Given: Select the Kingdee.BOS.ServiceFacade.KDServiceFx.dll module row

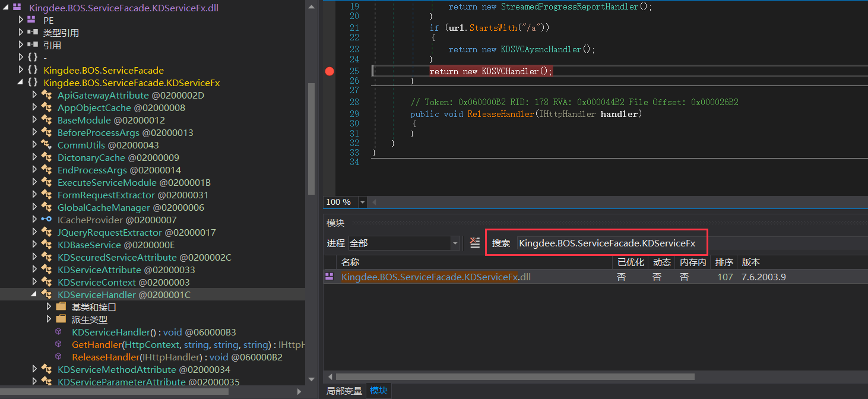Looking at the screenshot, I should (595, 277).
